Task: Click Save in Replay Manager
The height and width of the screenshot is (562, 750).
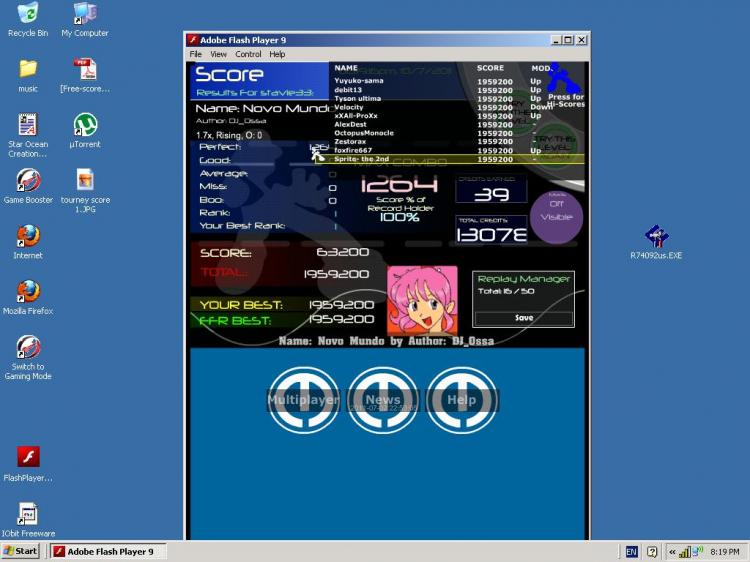Action: click(524, 318)
